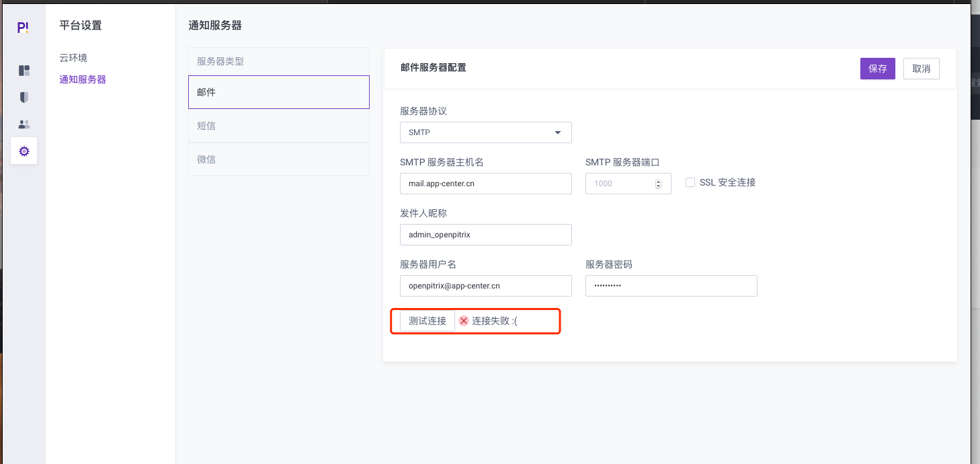
Task: Click the OpenPitrix logo icon
Action: (23, 28)
